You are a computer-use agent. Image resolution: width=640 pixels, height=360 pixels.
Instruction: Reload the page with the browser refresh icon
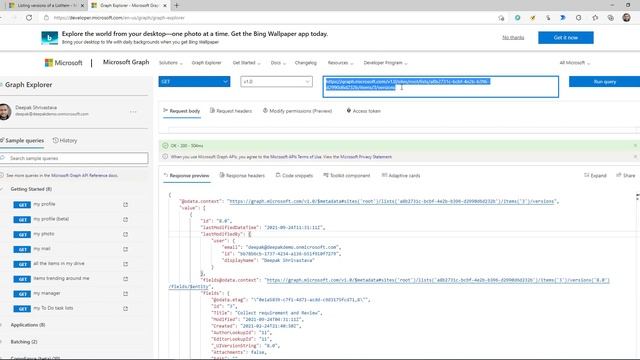pyautogui.click(x=29, y=18)
